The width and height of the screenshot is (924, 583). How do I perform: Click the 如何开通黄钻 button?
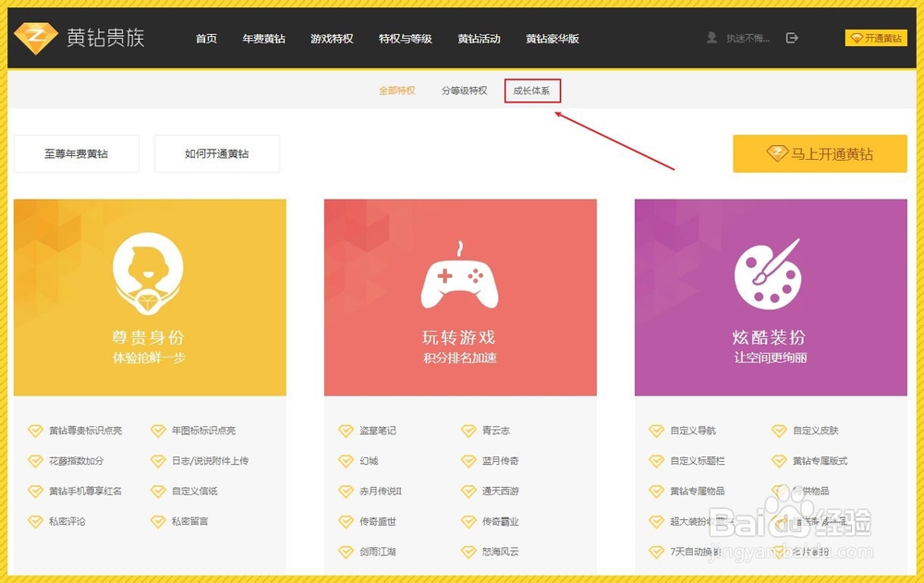(x=217, y=154)
